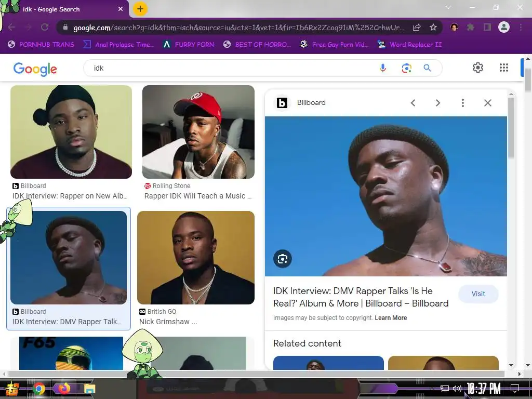Open File Explorer from the taskbar
The height and width of the screenshot is (399, 532).
click(x=89, y=389)
